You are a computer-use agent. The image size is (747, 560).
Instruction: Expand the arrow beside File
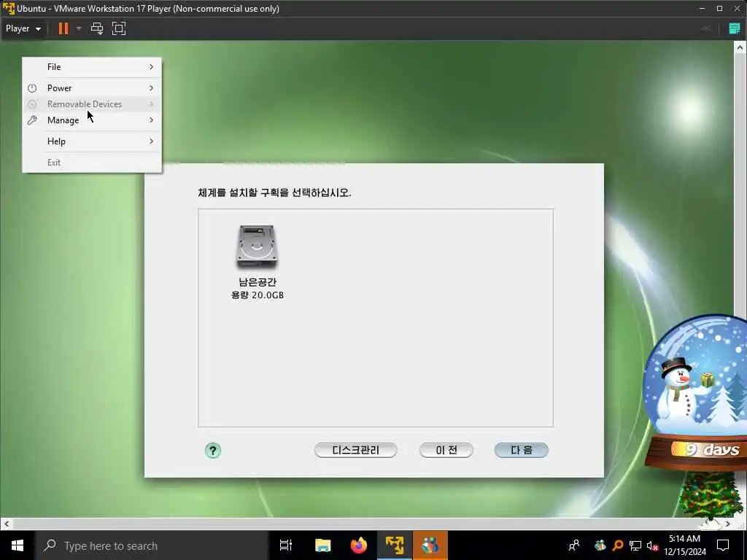click(151, 67)
